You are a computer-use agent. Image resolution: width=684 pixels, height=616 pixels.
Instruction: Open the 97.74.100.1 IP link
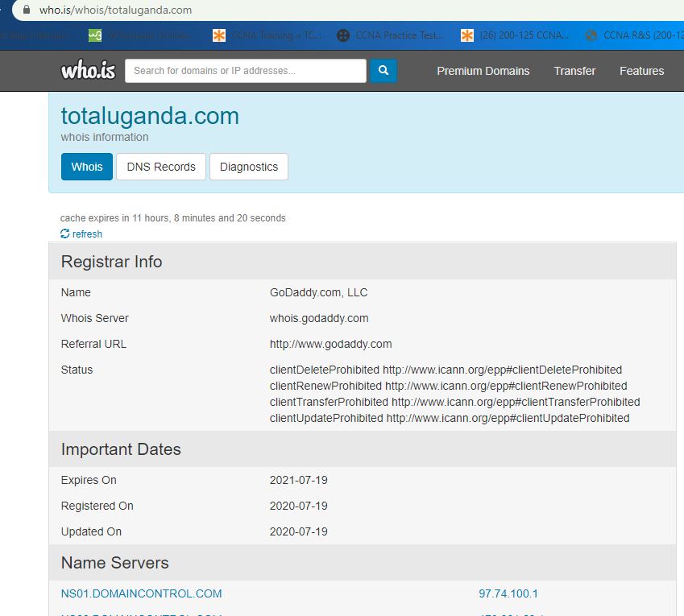point(508,593)
